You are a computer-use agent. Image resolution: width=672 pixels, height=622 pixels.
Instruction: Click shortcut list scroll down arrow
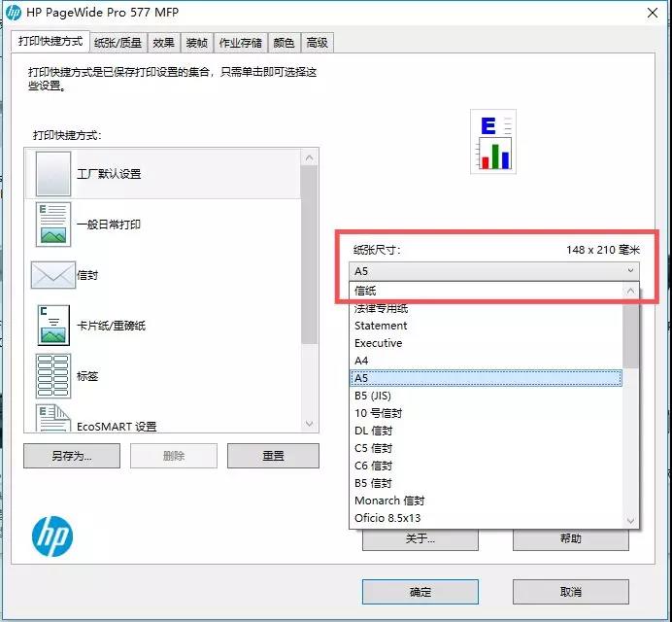[x=310, y=424]
